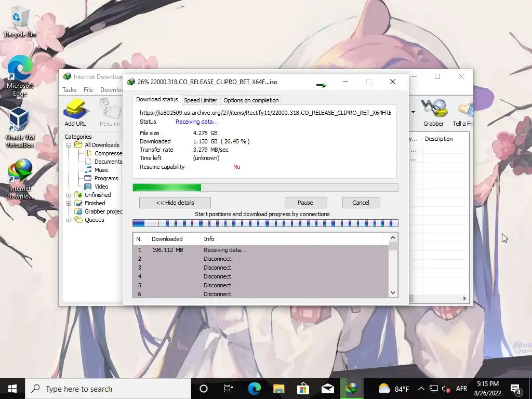Screen dimensions: 532x399
Task: Select the Compressed category folder
Action: pos(103,153)
